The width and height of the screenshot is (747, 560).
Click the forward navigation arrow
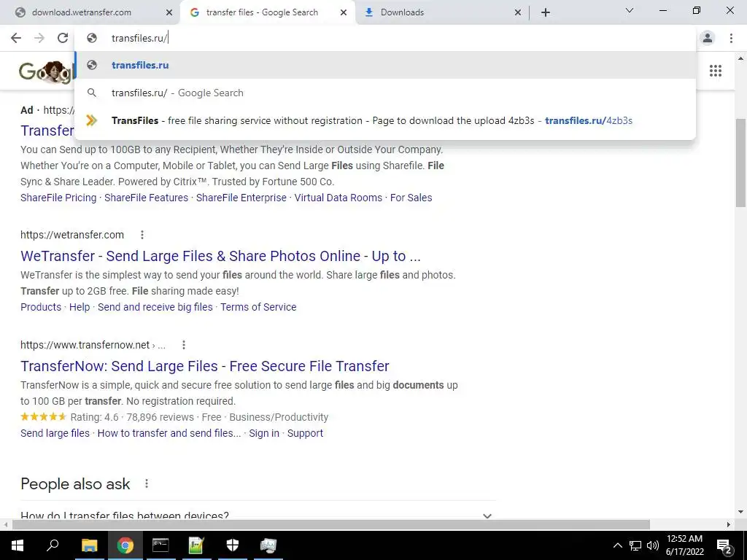(39, 38)
